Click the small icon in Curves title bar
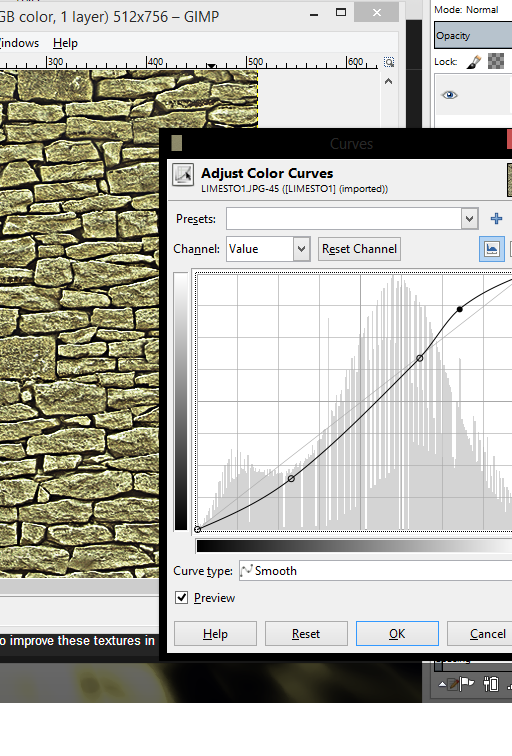 point(176,143)
